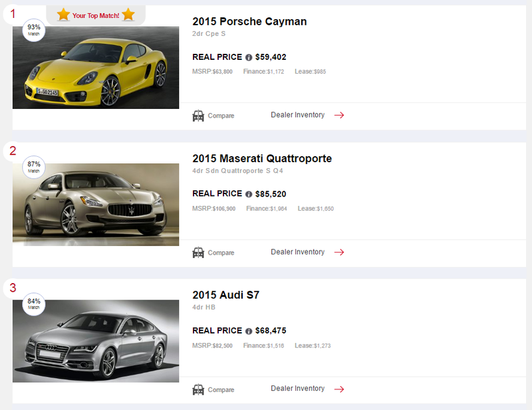Click the $68,475 real price
The height and width of the screenshot is (410, 532).
271,331
